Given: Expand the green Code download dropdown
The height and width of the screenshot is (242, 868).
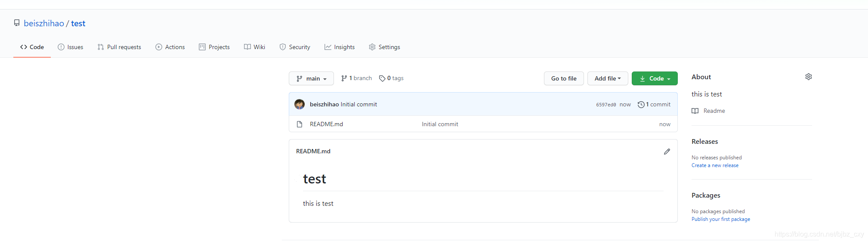Looking at the screenshot, I should [x=654, y=78].
